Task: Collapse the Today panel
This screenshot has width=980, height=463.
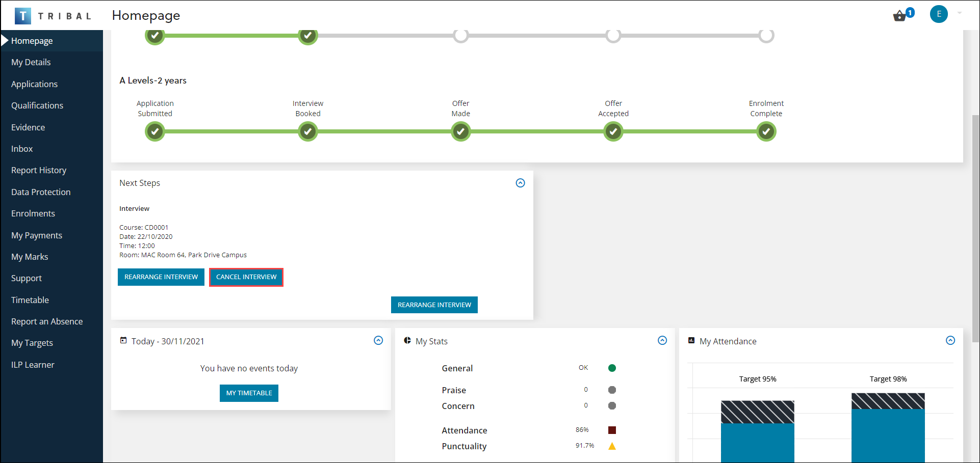Action: [378, 340]
